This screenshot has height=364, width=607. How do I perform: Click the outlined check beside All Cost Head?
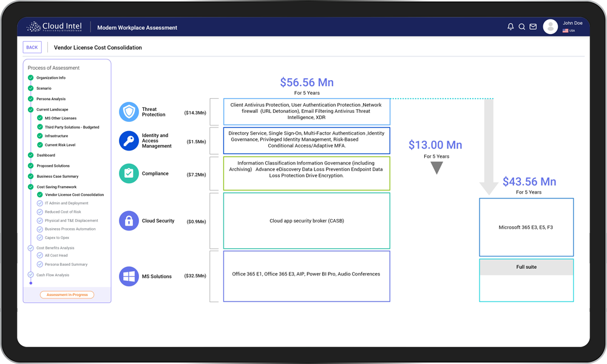[39, 255]
